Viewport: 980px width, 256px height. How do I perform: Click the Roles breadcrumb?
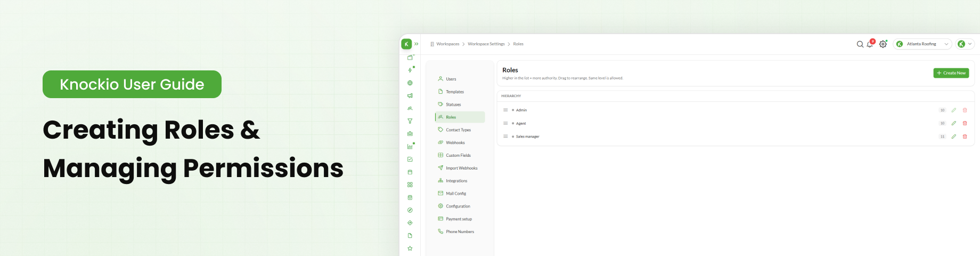coord(518,44)
